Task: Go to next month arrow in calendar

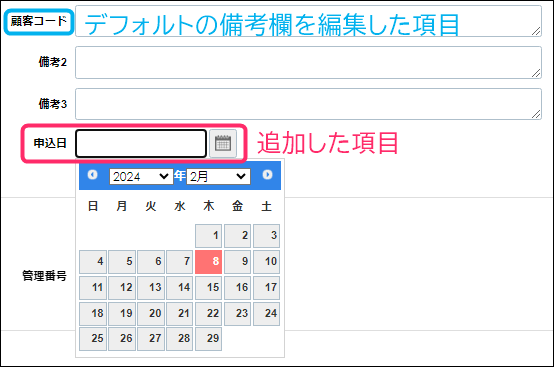Action: click(x=267, y=174)
